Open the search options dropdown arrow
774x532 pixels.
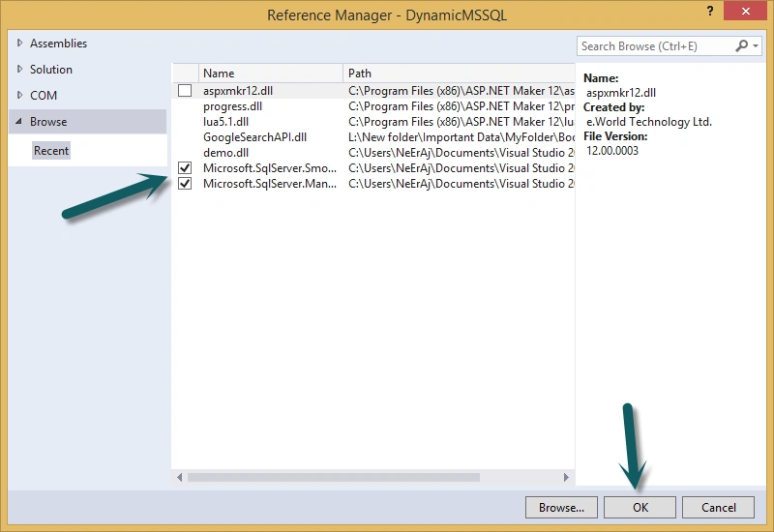756,45
